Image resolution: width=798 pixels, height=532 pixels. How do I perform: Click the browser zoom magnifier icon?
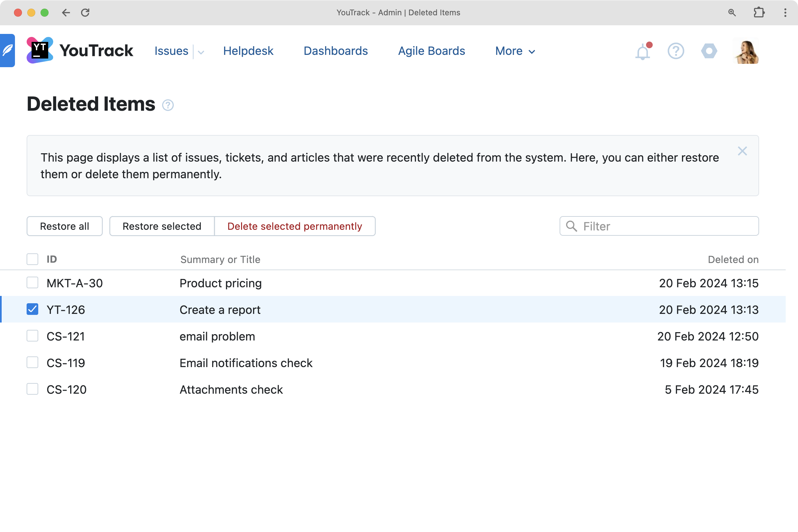click(732, 13)
